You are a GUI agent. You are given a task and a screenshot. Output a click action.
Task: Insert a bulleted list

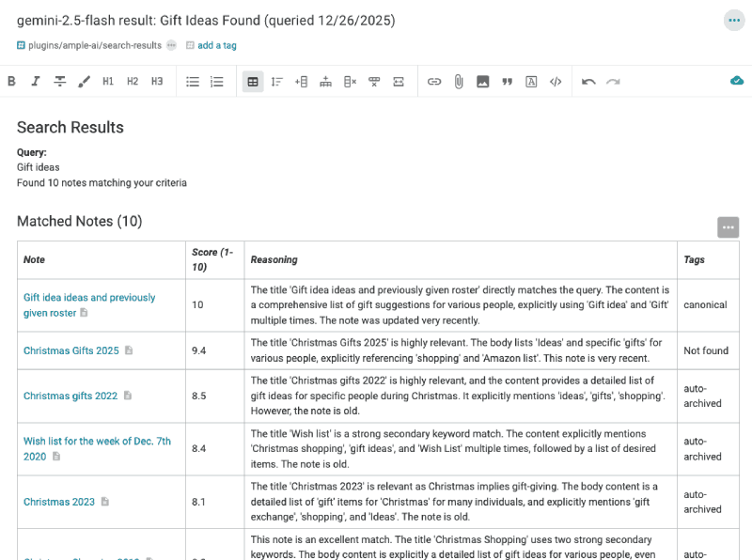193,82
